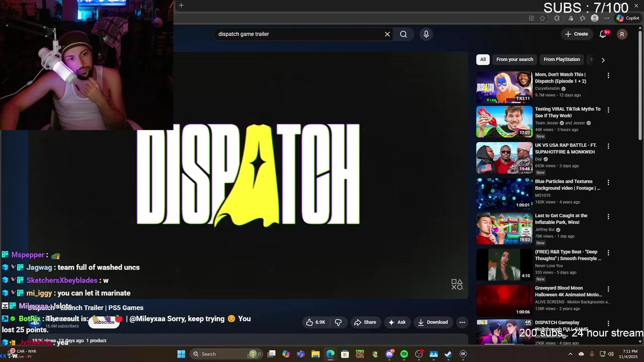Open Graveyard Blood Moon Halloween video title
Viewport: 644px width, 362px height.
pos(568,291)
